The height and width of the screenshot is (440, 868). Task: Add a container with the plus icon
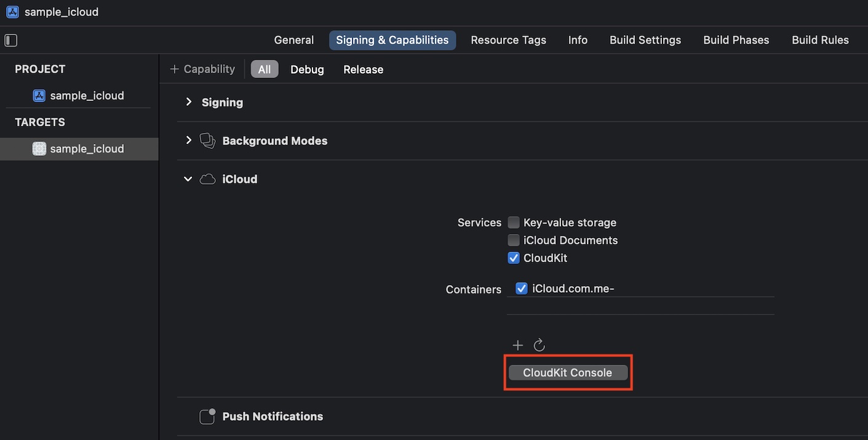tap(518, 345)
